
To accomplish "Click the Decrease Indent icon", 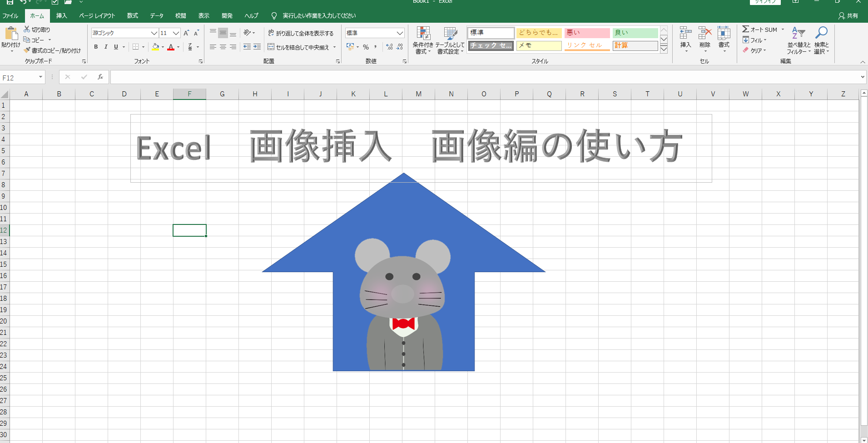I will [x=247, y=47].
